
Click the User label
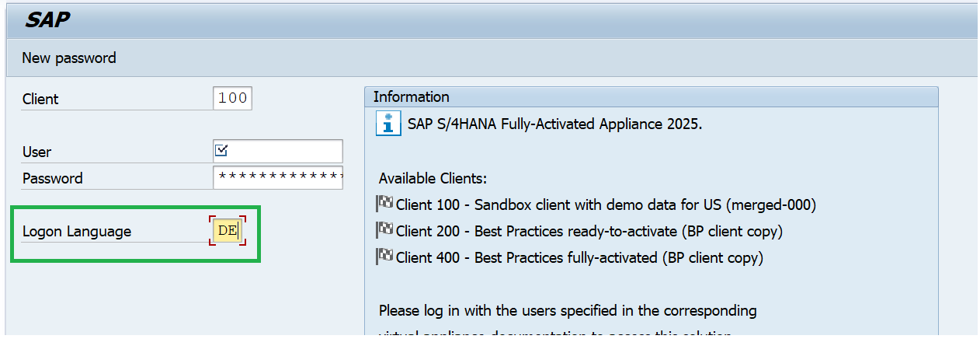37,152
